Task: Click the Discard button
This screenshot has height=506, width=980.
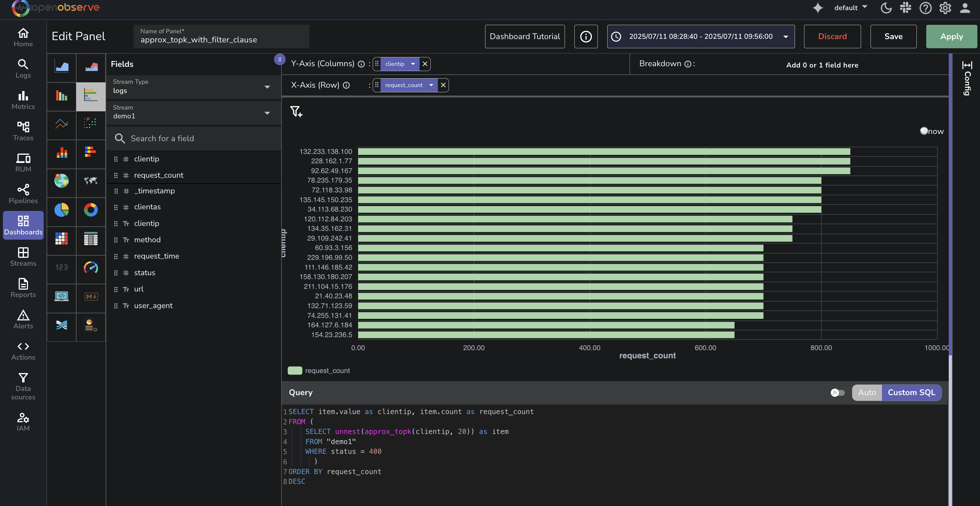Action: click(832, 37)
